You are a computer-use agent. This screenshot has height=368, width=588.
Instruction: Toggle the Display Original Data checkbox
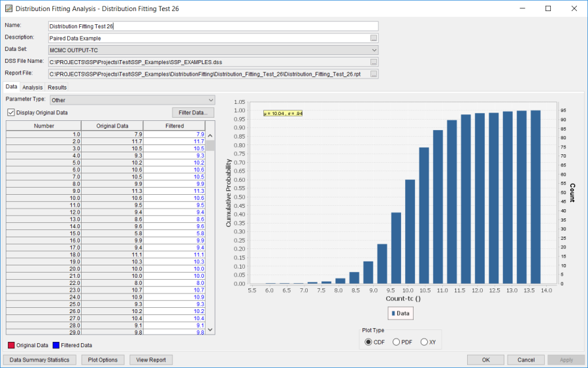point(11,112)
